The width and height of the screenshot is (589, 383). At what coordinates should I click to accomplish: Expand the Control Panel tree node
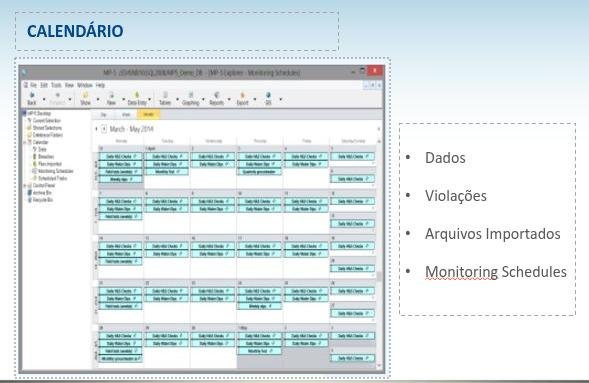[x=25, y=186]
